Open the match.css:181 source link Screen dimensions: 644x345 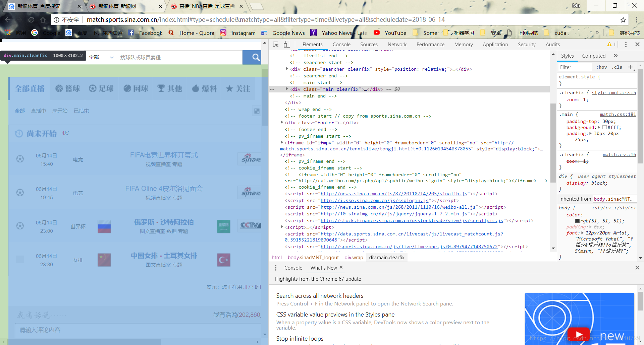click(618, 114)
